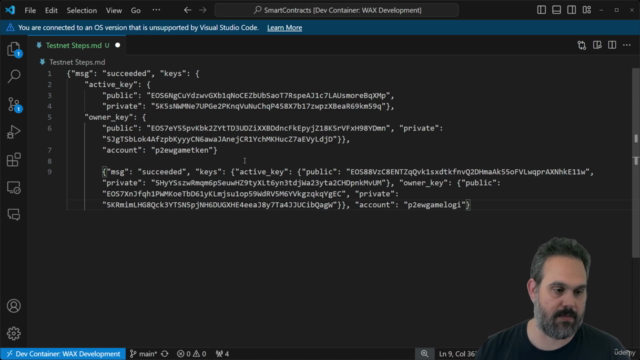Viewport: 640px width, 360px height.
Task: Open errors and warnings counter
Action: pos(191,353)
